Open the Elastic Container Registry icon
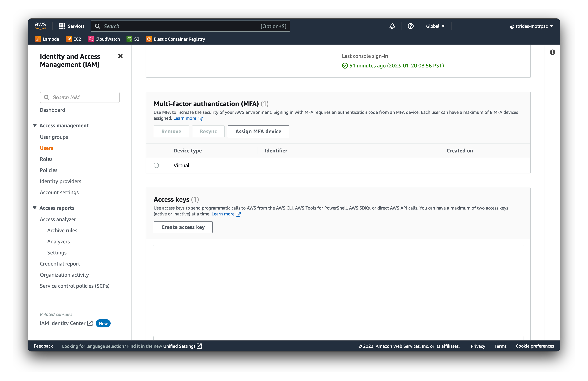This screenshot has height=381, width=588. 149,39
